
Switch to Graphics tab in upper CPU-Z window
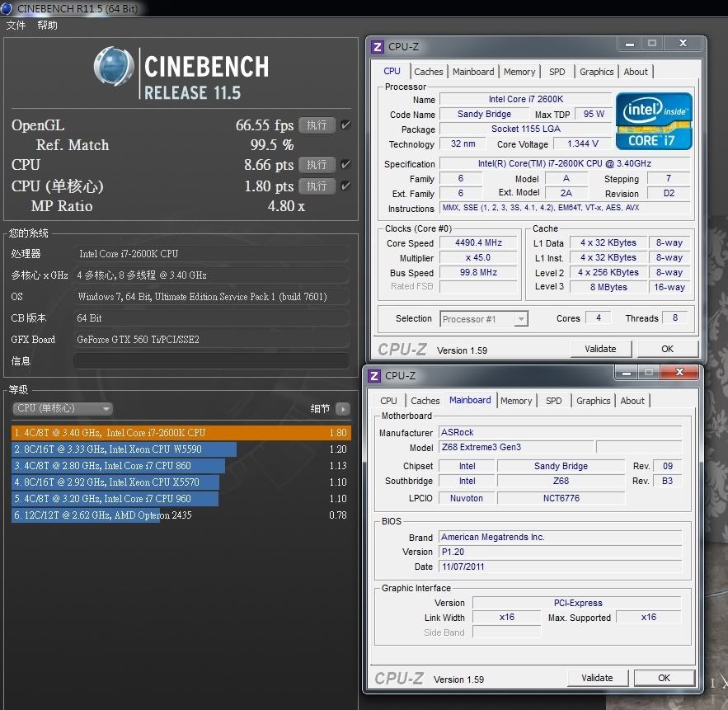[x=597, y=72]
